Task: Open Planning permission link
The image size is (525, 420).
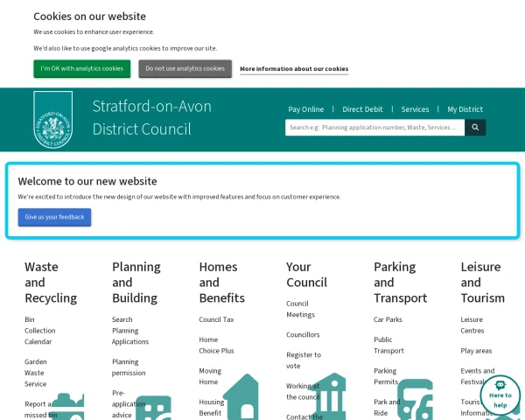Action: click(129, 367)
